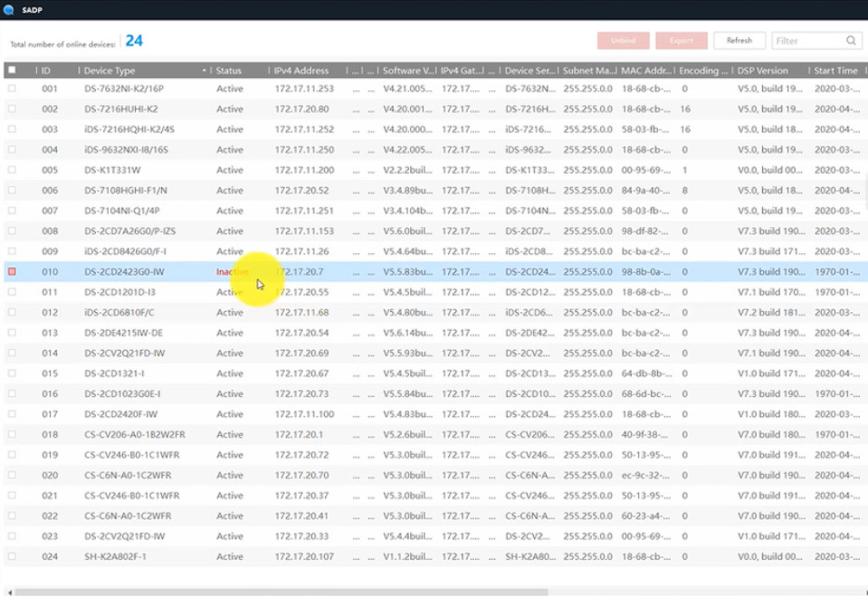Select device iDS-7216HQHI-K2/4S
This screenshot has width=868, height=596.
[129, 129]
